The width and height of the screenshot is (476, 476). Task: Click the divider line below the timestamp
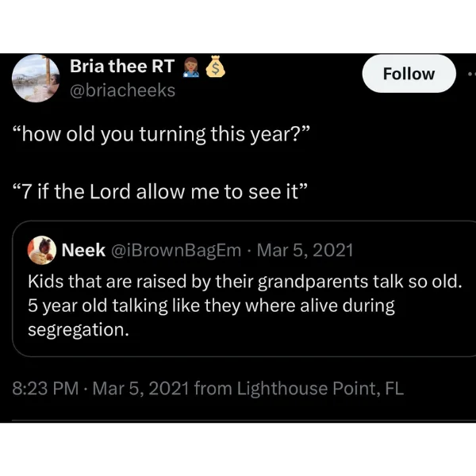(x=244, y=420)
